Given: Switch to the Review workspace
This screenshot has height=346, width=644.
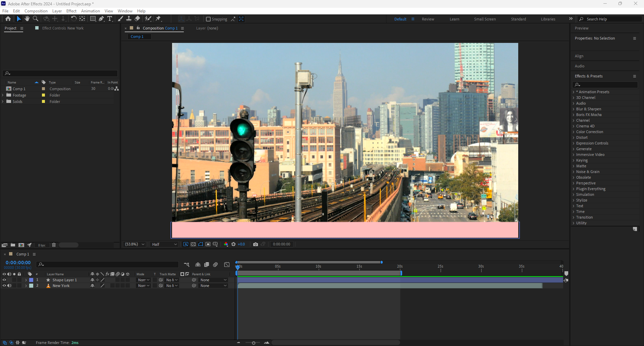Looking at the screenshot, I should pyautogui.click(x=428, y=19).
